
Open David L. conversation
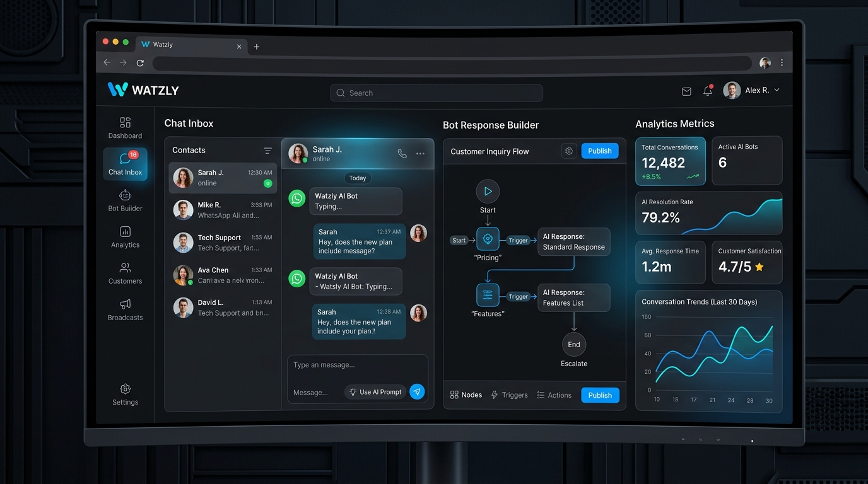click(x=223, y=308)
